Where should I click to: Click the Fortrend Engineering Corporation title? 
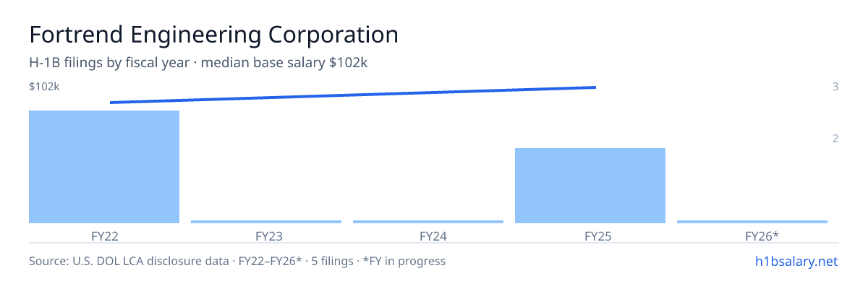coord(213,35)
